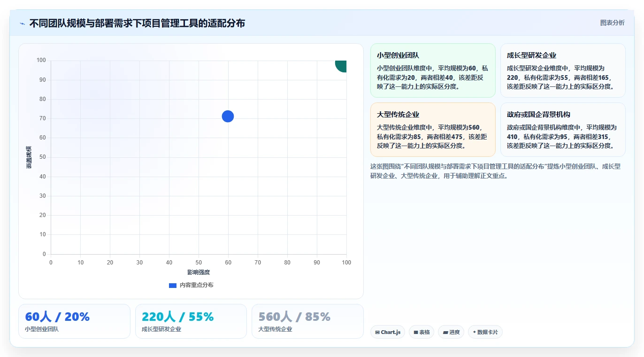
Task: Click the x-axis tick label 100
Action: (x=346, y=263)
